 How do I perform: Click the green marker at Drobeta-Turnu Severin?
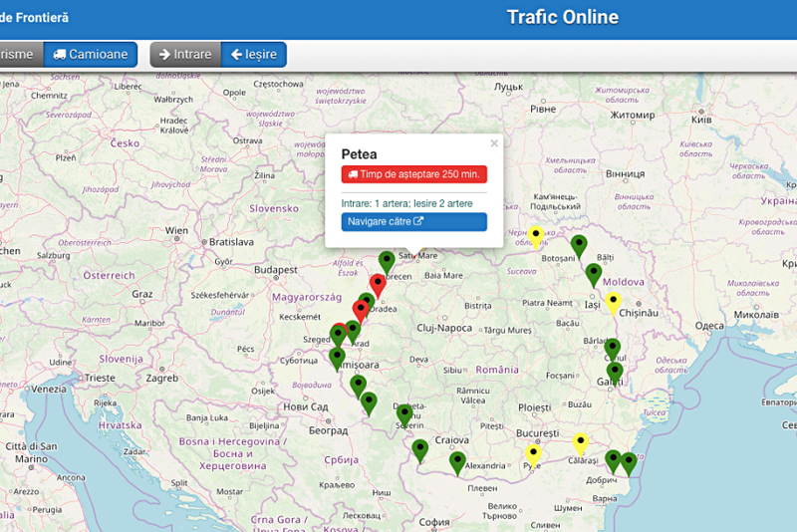pos(404,414)
